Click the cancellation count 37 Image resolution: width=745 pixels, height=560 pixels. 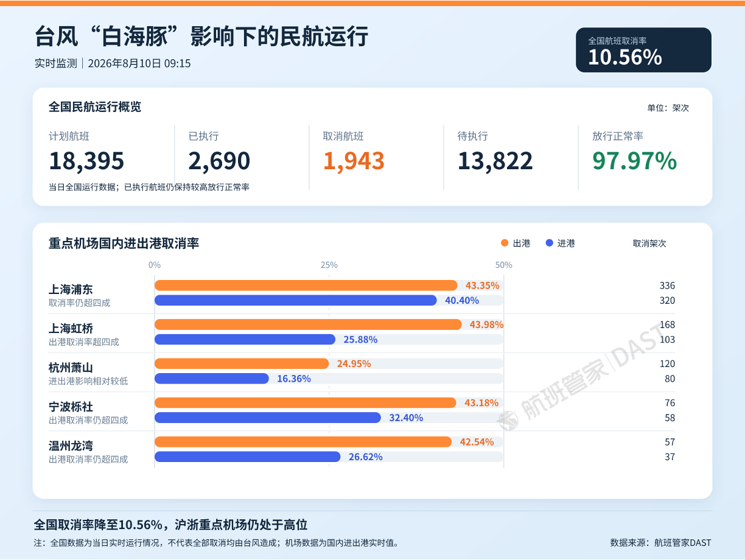(670, 457)
